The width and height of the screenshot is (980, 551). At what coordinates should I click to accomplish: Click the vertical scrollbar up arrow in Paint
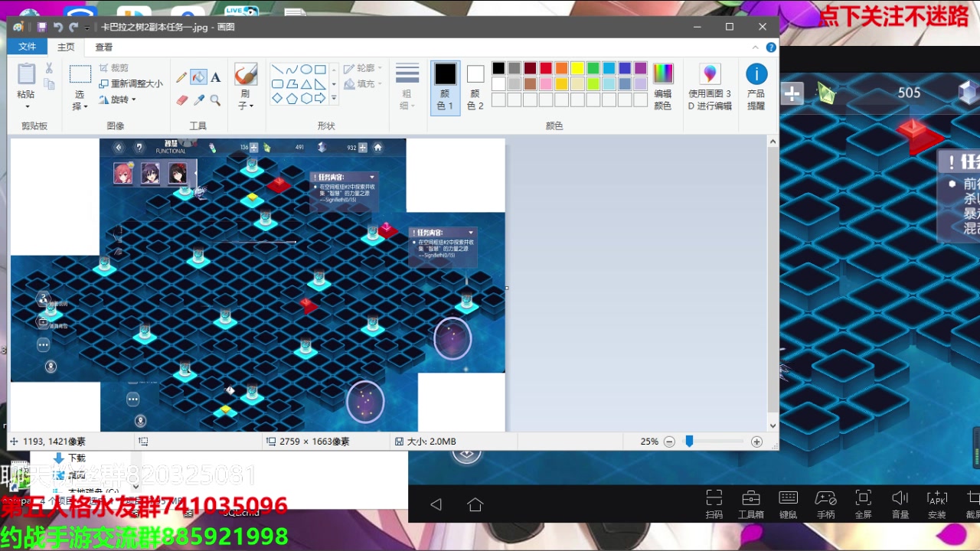pyautogui.click(x=773, y=142)
